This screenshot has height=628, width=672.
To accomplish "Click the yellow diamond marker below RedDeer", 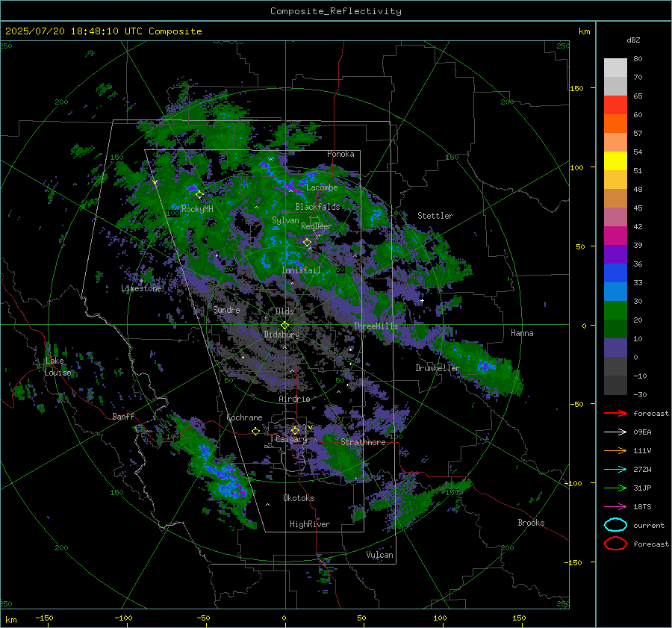I will [x=308, y=243].
